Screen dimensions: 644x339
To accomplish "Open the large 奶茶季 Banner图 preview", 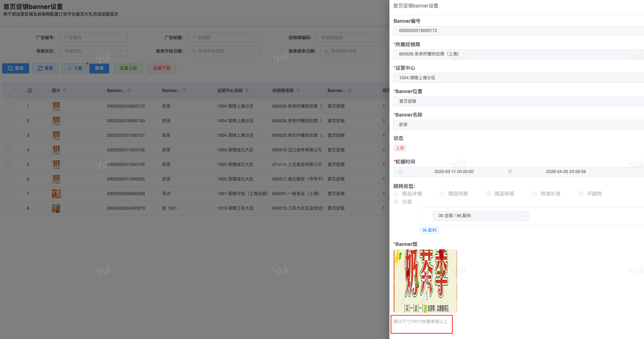I will pos(425,281).
